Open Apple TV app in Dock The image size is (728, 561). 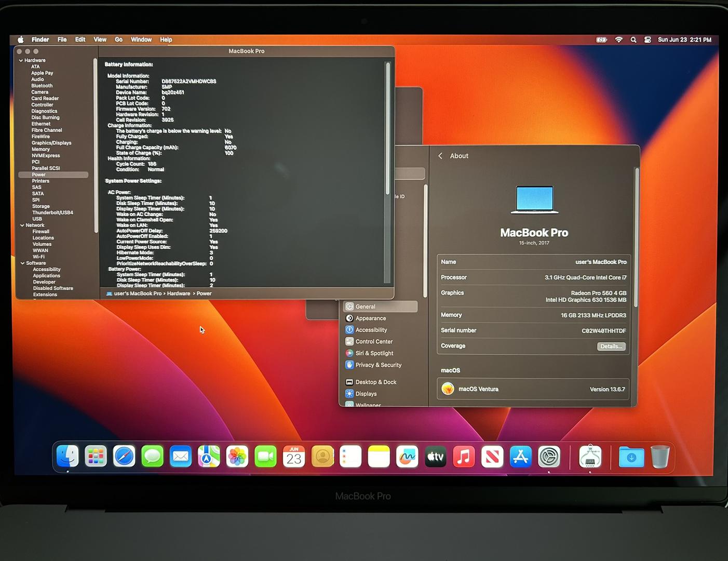click(x=436, y=456)
